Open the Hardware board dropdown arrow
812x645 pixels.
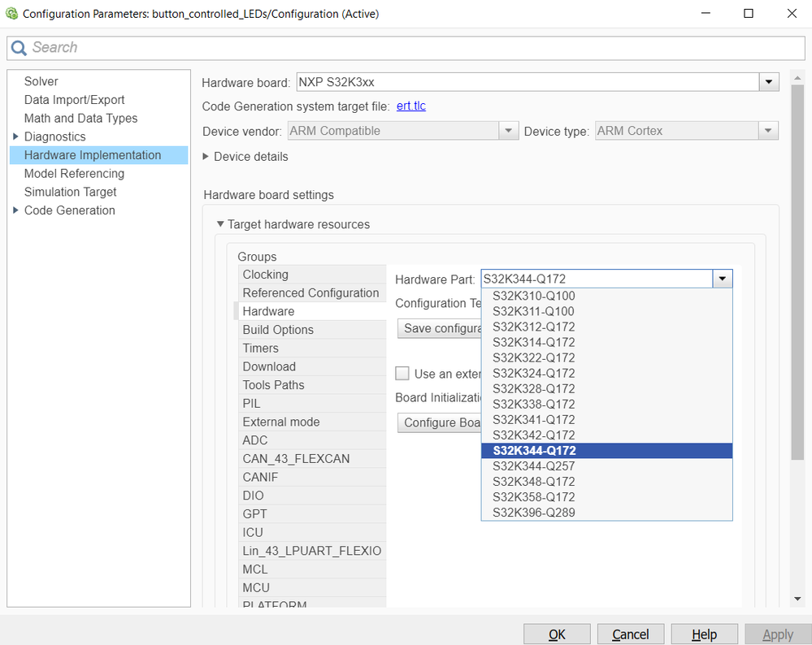[x=769, y=82]
